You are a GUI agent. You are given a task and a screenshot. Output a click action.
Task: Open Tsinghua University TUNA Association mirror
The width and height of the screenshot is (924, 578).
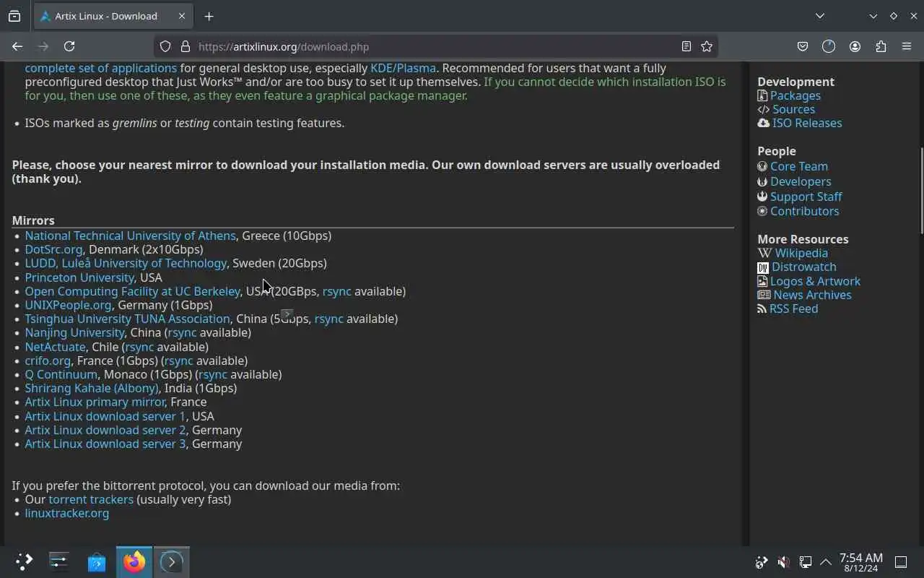pos(127,319)
